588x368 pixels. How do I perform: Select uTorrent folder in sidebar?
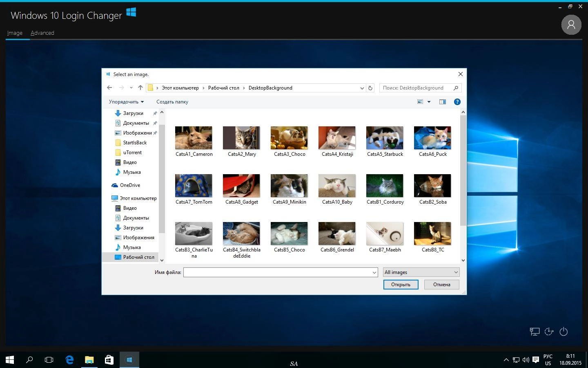click(x=132, y=153)
